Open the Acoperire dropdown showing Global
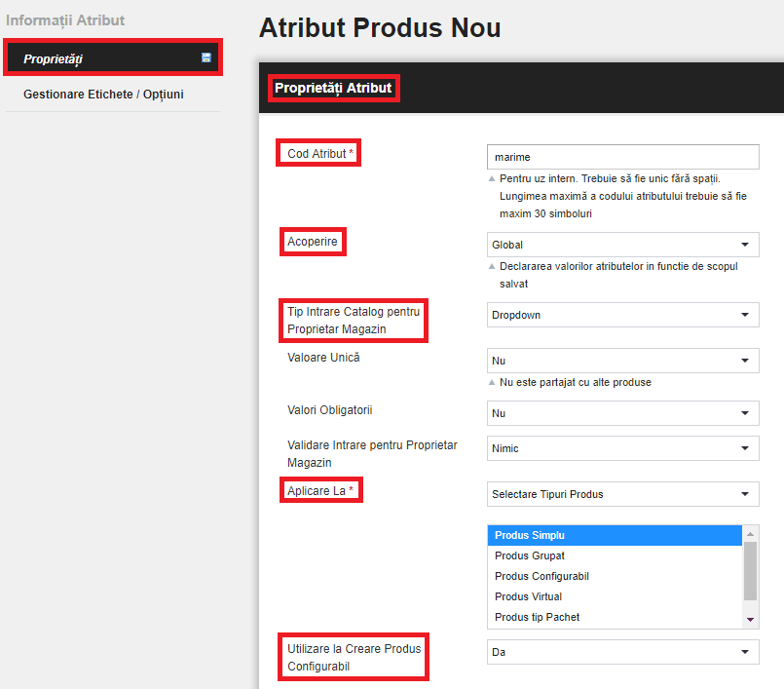This screenshot has height=689, width=784. 623,245
